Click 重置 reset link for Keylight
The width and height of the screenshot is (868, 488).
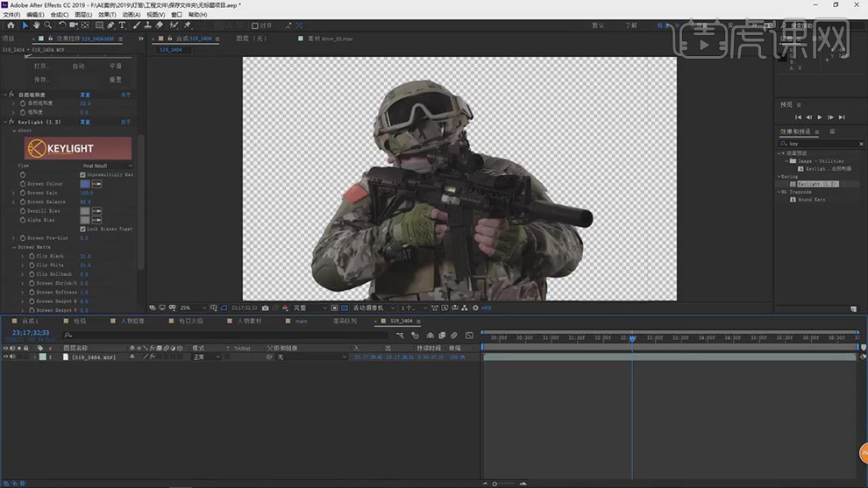86,122
